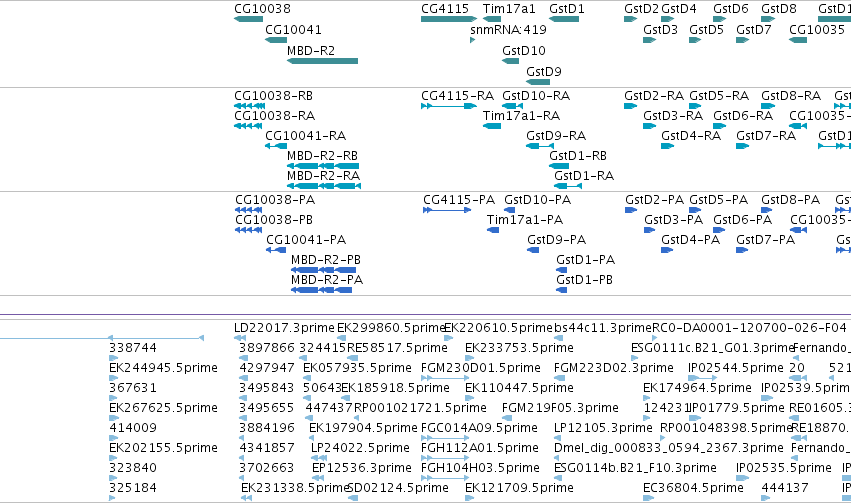
Task: Click the GstD5 gene label
Action: [706, 29]
